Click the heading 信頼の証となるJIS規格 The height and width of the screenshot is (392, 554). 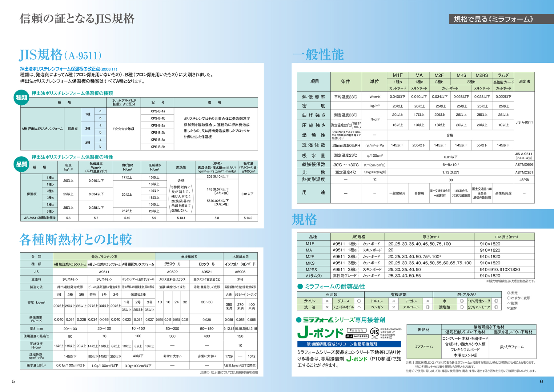77,19
